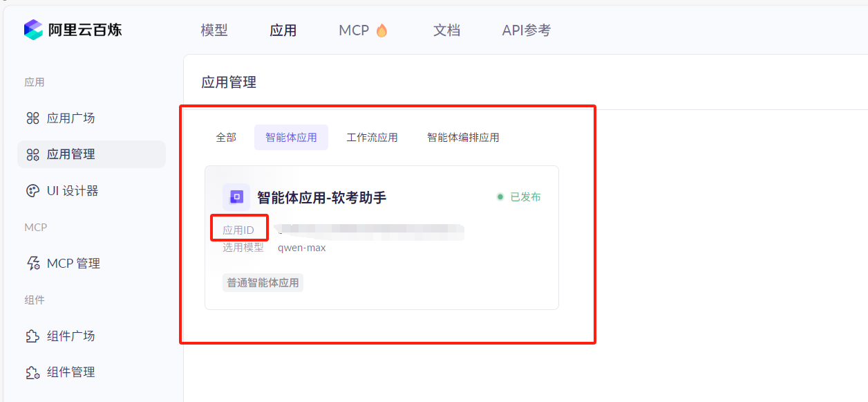Click the 组件广场 puzzle icon
The width and height of the screenshot is (868, 402).
(x=32, y=336)
